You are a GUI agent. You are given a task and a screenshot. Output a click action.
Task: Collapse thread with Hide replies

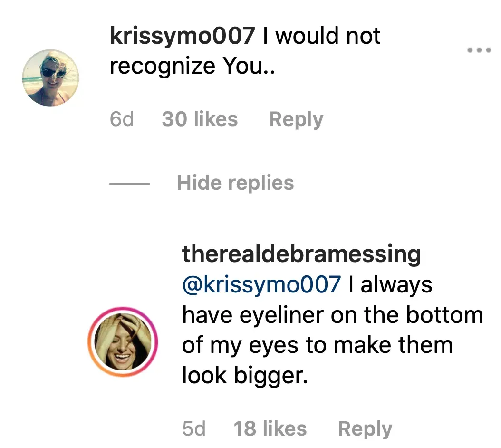point(235,183)
